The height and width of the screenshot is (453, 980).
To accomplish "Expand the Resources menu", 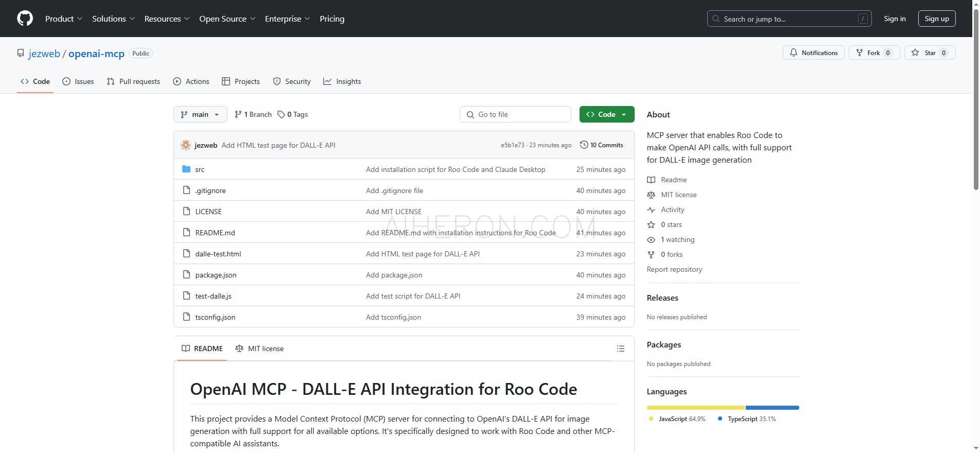I will (x=167, y=19).
